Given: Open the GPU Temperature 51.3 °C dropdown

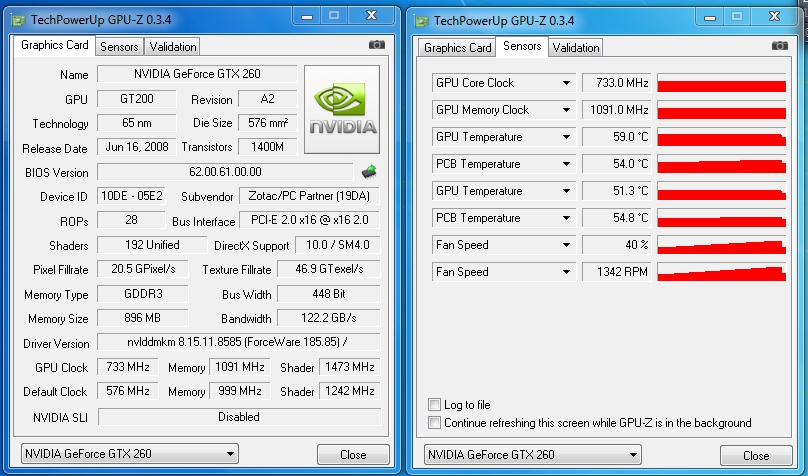Looking at the screenshot, I should tap(566, 191).
